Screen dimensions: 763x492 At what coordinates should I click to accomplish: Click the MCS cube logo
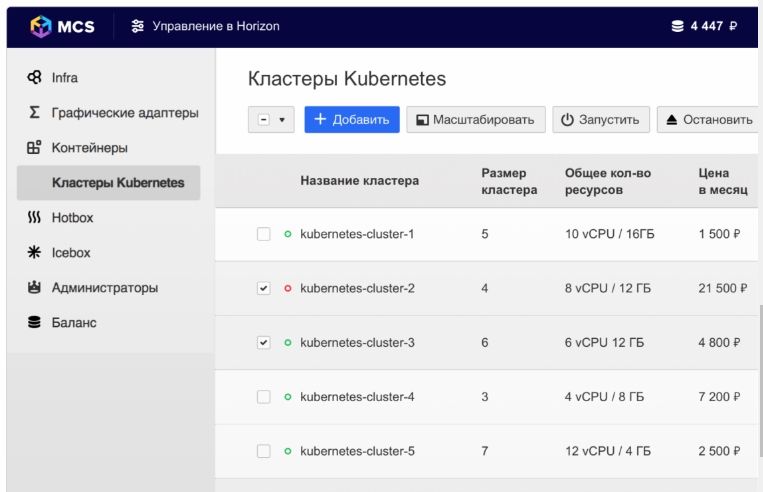(x=40, y=26)
